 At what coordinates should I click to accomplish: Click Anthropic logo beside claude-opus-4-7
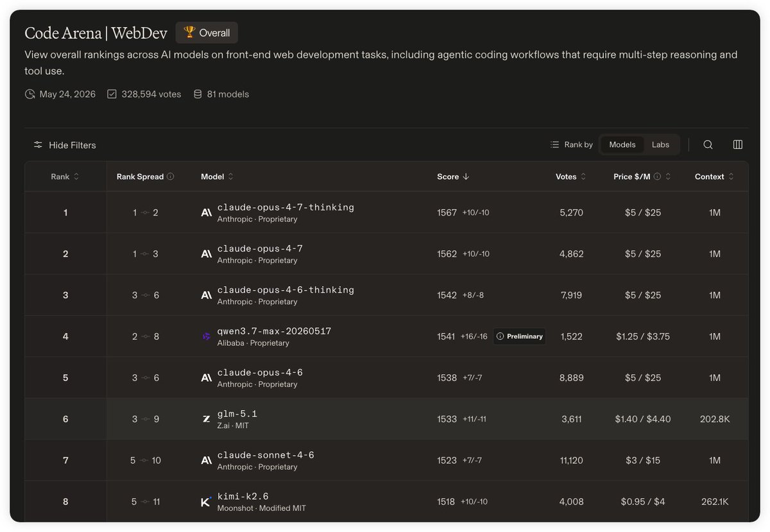coord(206,254)
